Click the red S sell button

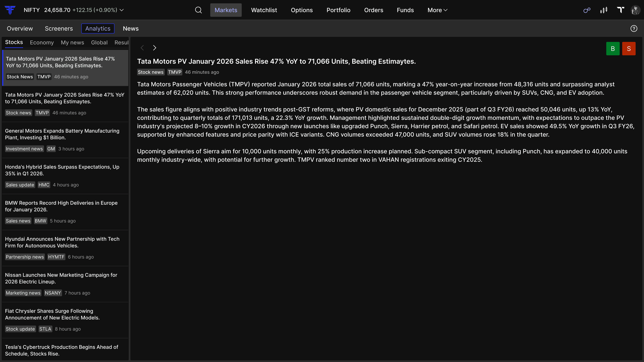629,48
